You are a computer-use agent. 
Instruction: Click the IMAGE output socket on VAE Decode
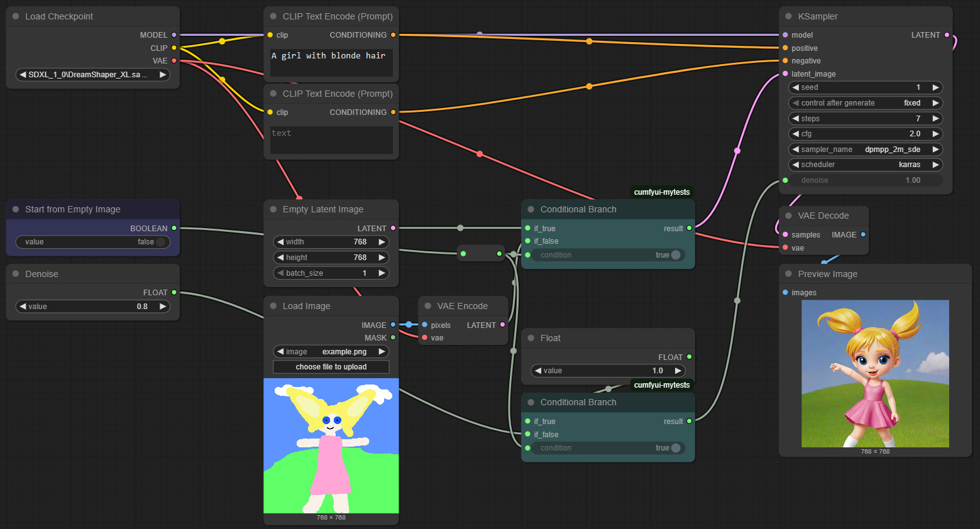pyautogui.click(x=863, y=234)
